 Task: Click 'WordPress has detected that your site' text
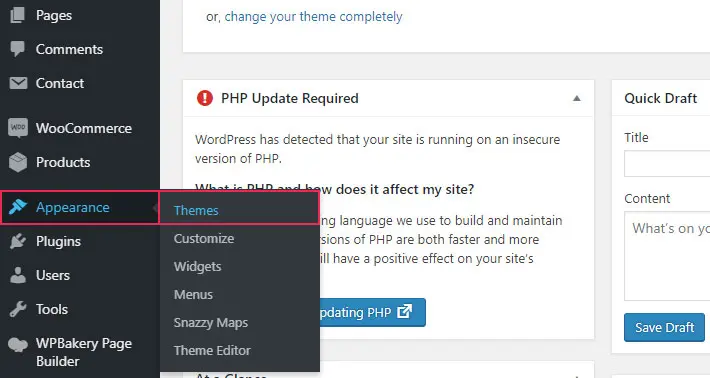tap(304, 139)
